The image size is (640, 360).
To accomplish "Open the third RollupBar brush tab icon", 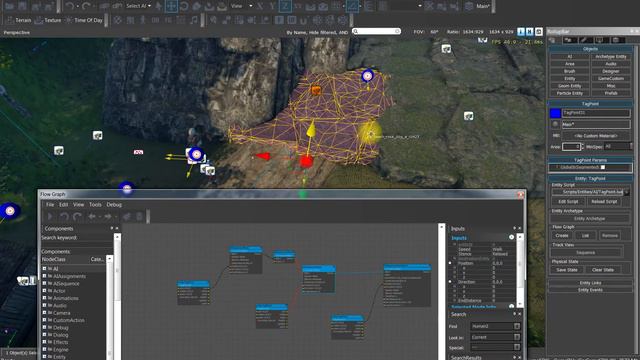I will [x=584, y=40].
